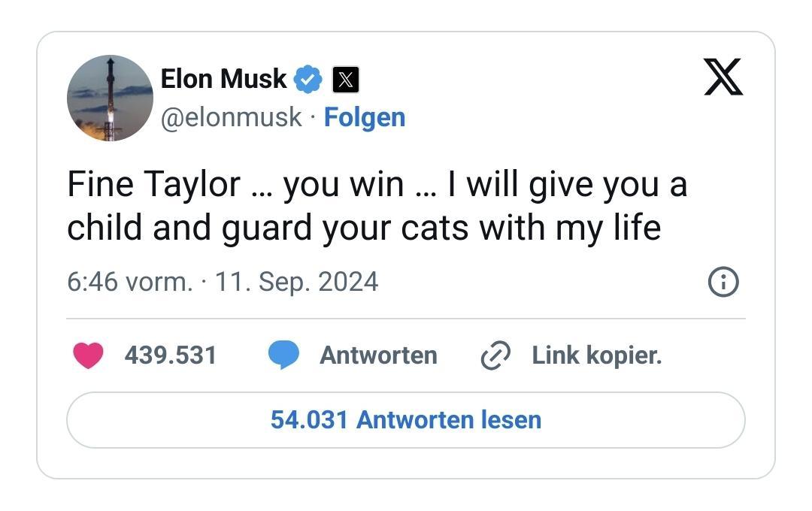Click the like count 439.531
The height and width of the screenshot is (511, 812).
[171, 355]
